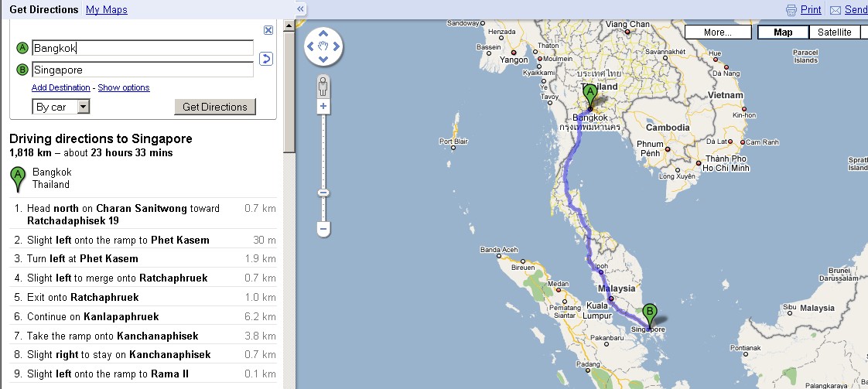Click the zoom level slider handle
Screen dimensions: 868x389
(323, 193)
